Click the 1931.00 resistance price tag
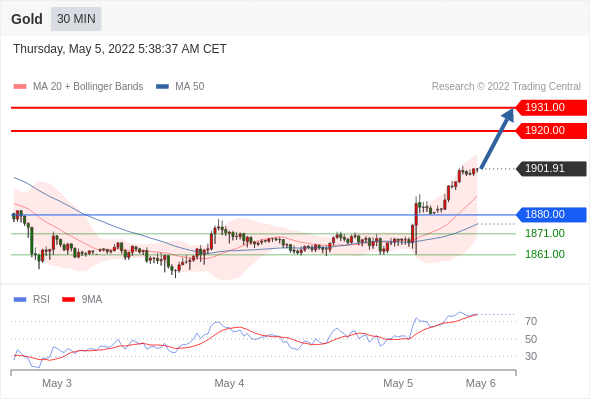The width and height of the screenshot is (590, 400). [551, 108]
